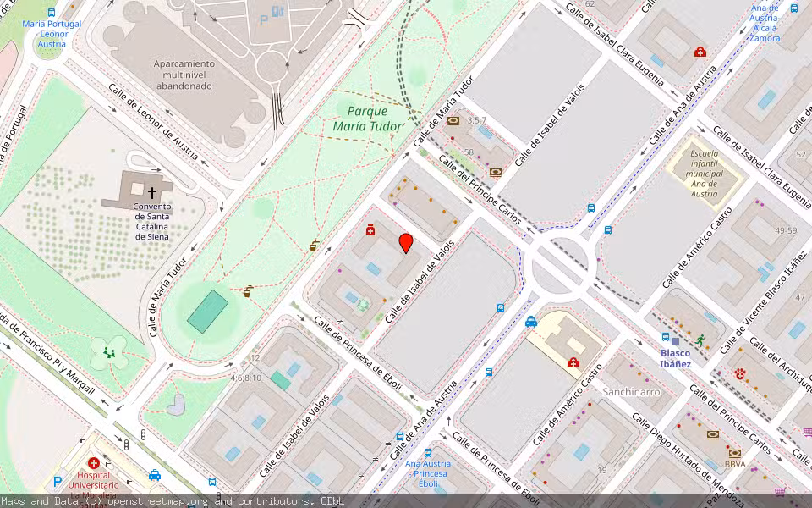Click María Portugal Leonor Austria stop label
812x508 pixels.
tap(52, 34)
